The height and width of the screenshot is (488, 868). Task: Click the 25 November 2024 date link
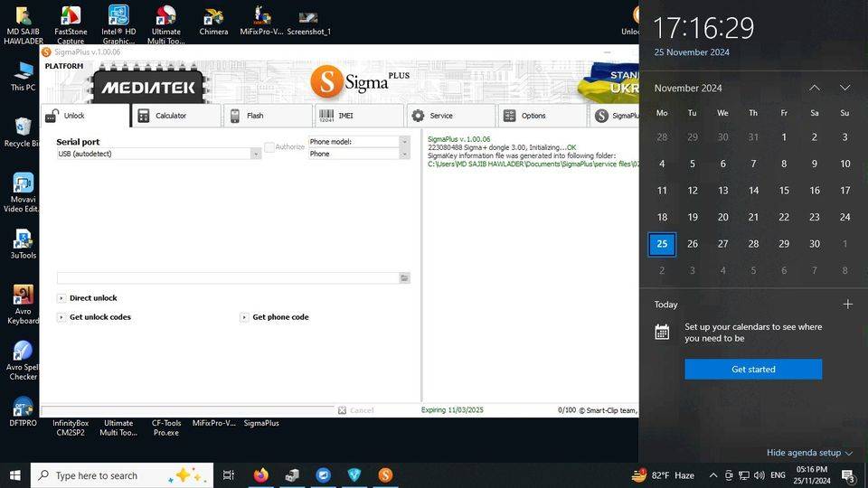tap(692, 52)
